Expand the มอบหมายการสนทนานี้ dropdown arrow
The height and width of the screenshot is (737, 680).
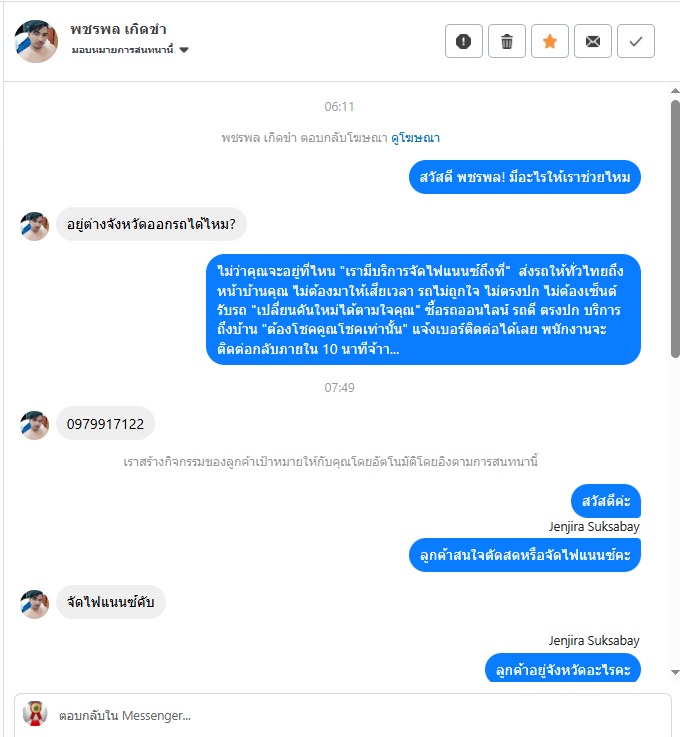point(184,50)
